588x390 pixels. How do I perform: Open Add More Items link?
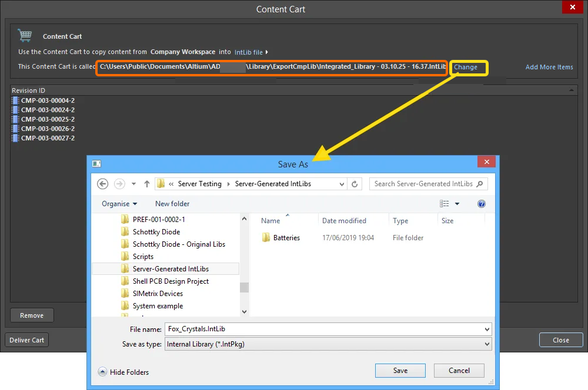[x=549, y=67]
